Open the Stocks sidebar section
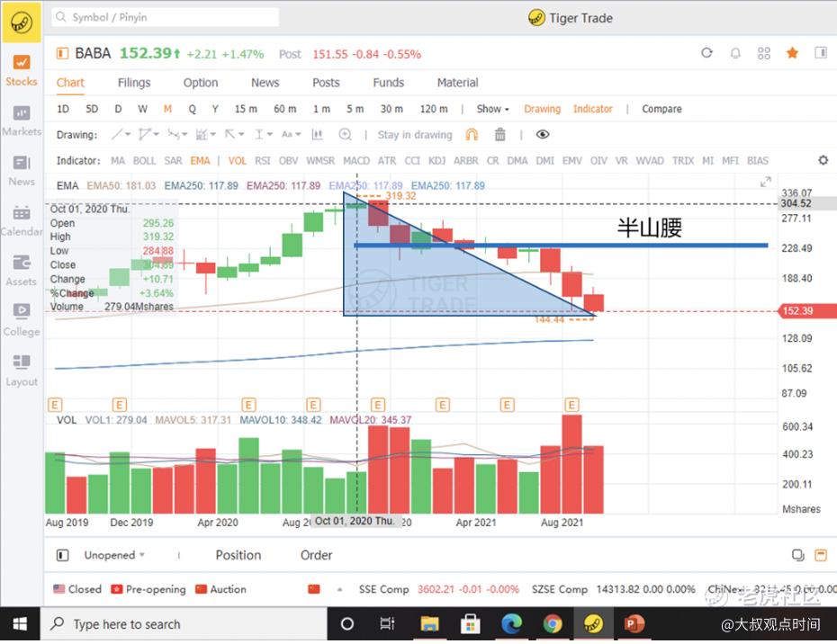The height and width of the screenshot is (644, 837). click(22, 70)
